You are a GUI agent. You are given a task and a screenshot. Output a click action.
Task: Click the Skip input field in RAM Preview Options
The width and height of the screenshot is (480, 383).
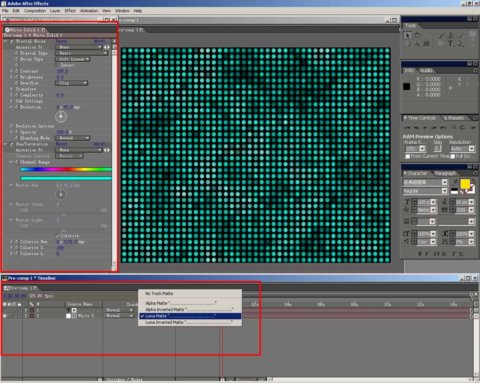(x=437, y=149)
